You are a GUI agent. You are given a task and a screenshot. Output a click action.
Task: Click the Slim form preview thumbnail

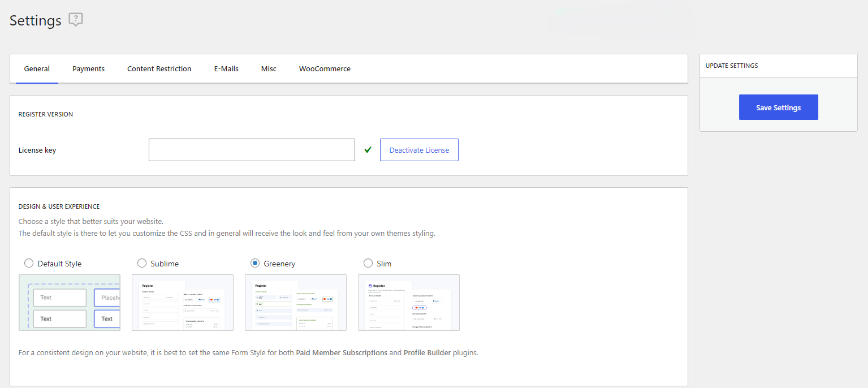click(409, 303)
